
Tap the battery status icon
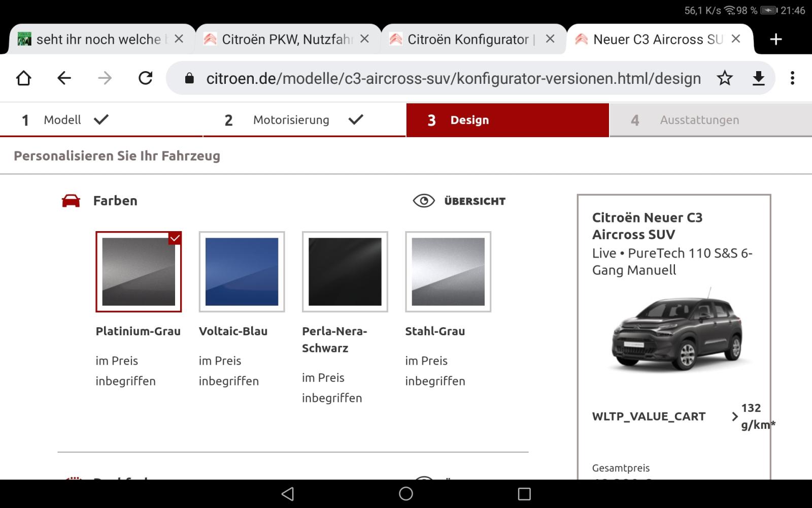(x=769, y=10)
